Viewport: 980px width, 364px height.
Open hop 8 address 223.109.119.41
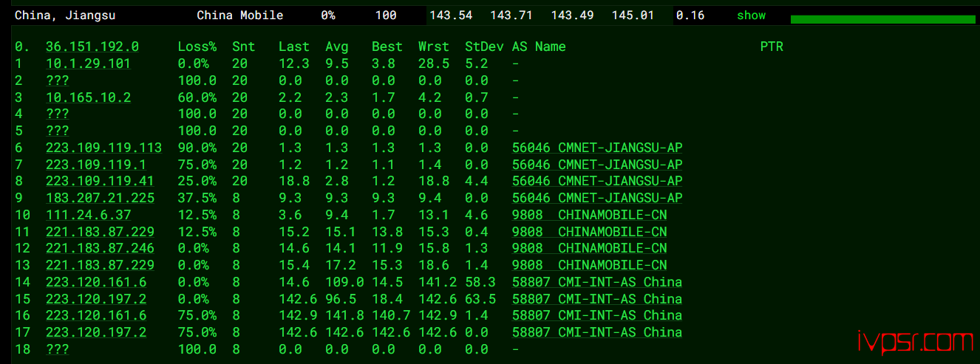pyautogui.click(x=100, y=181)
